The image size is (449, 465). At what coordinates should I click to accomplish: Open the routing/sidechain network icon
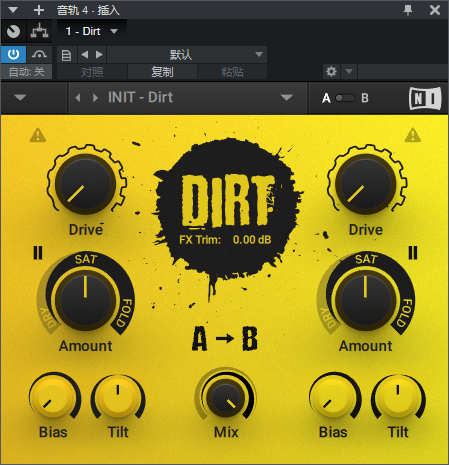[x=39, y=31]
